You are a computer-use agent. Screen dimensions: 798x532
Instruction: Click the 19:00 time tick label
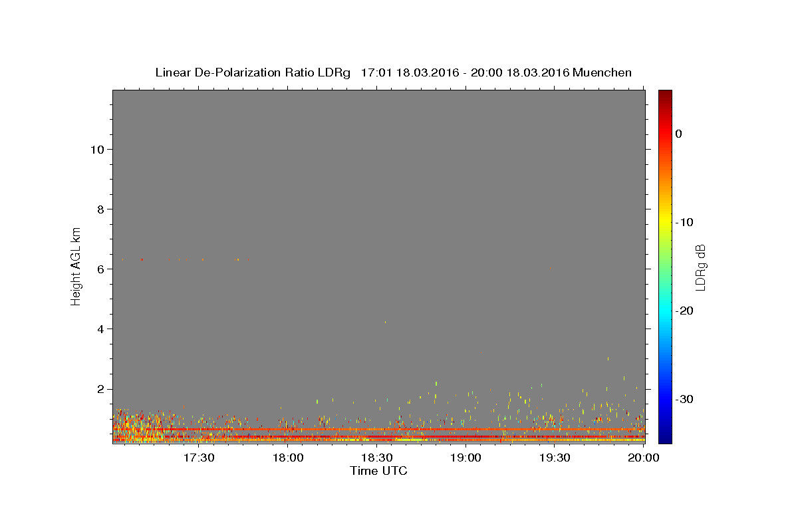466,458
